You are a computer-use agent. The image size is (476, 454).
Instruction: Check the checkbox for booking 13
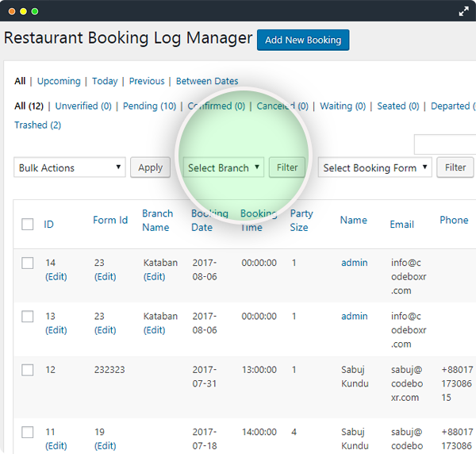(x=27, y=317)
